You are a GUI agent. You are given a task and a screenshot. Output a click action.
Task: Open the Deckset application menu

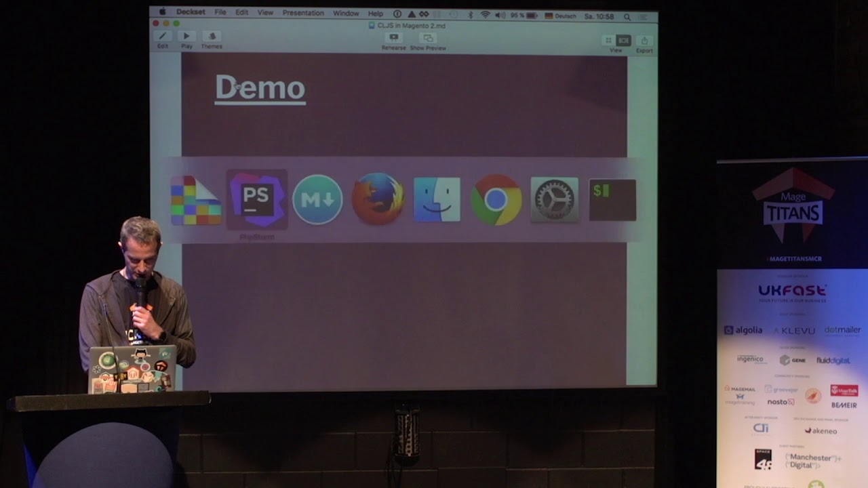click(191, 13)
